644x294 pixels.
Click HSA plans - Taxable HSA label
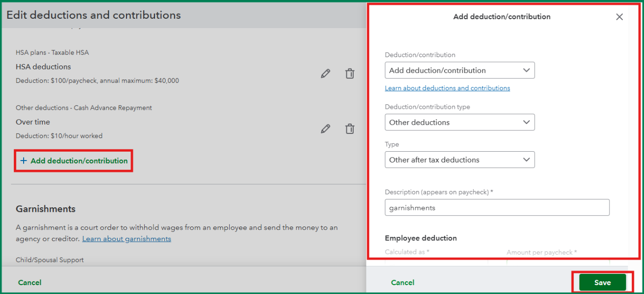(52, 52)
